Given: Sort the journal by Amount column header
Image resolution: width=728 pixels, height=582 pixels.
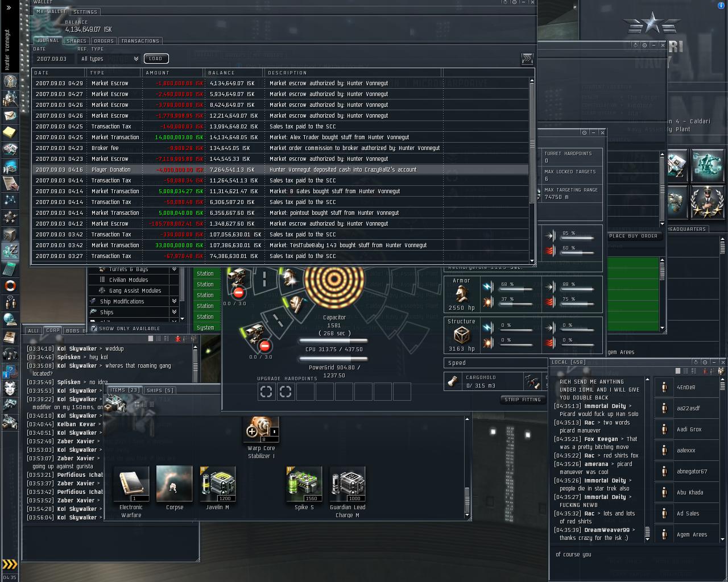Looking at the screenshot, I should pos(172,73).
